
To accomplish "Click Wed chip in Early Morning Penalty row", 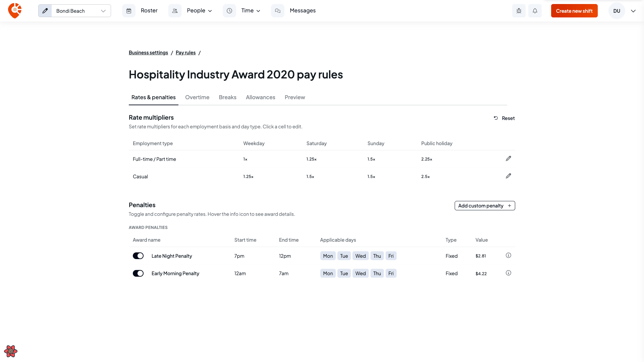I will [x=361, y=274].
